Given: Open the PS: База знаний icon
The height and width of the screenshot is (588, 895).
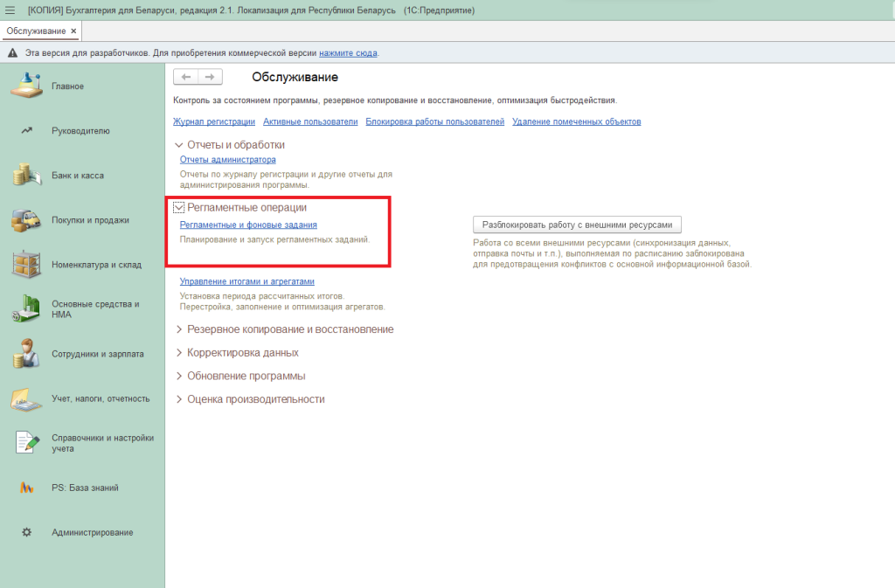Looking at the screenshot, I should [x=27, y=488].
